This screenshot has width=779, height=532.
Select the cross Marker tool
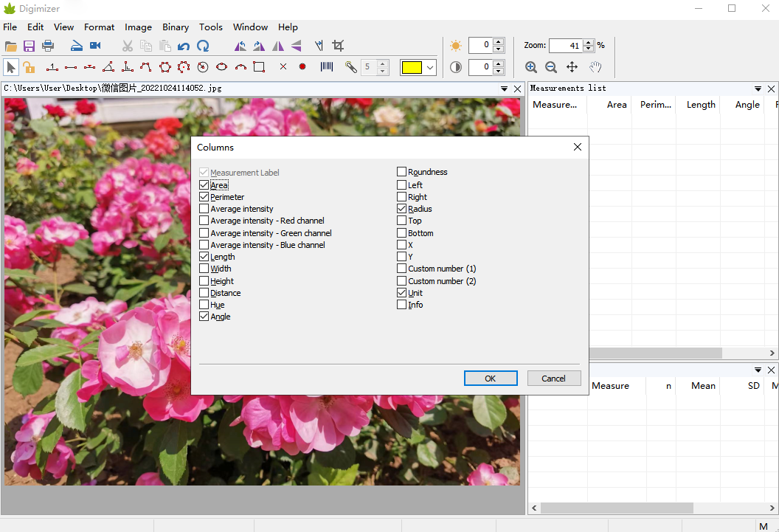[283, 66]
